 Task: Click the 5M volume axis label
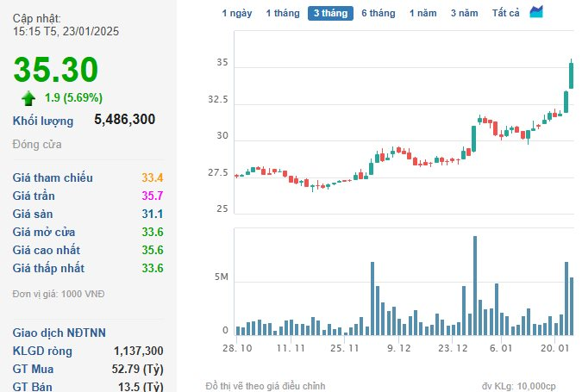click(x=222, y=277)
